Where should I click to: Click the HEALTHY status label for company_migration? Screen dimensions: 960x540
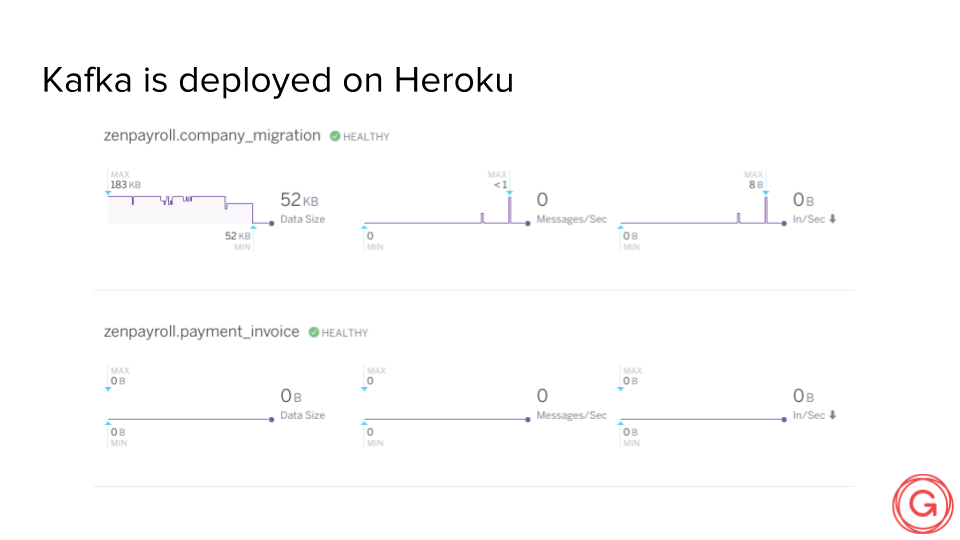coord(366,137)
